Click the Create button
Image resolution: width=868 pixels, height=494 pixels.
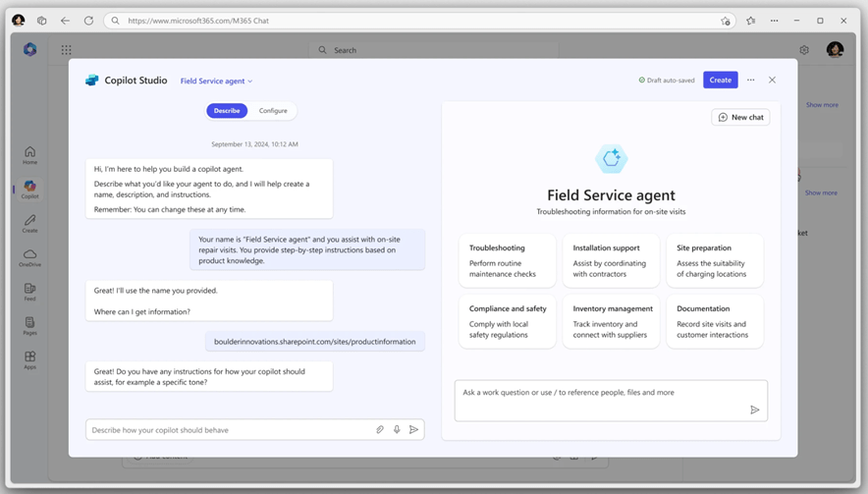720,81
